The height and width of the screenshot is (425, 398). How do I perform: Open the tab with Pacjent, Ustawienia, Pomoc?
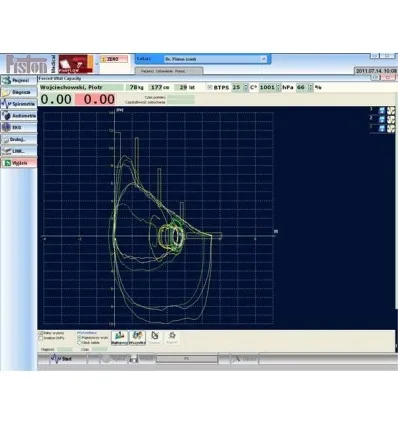(x=169, y=71)
